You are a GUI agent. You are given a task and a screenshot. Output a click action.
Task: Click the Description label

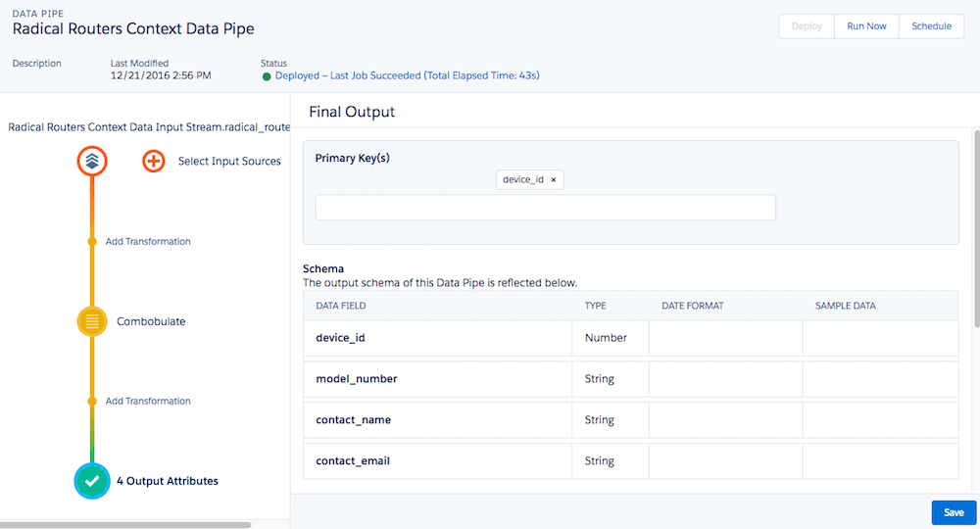coord(37,63)
